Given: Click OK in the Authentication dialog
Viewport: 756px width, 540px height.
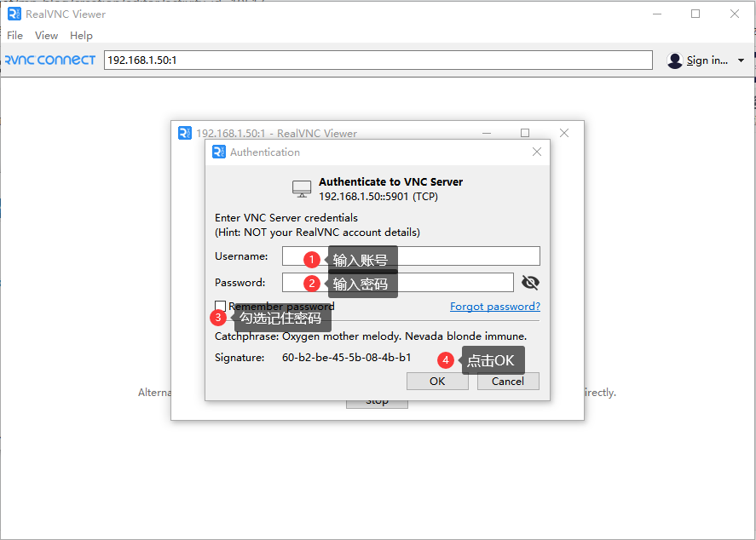Looking at the screenshot, I should 437,382.
